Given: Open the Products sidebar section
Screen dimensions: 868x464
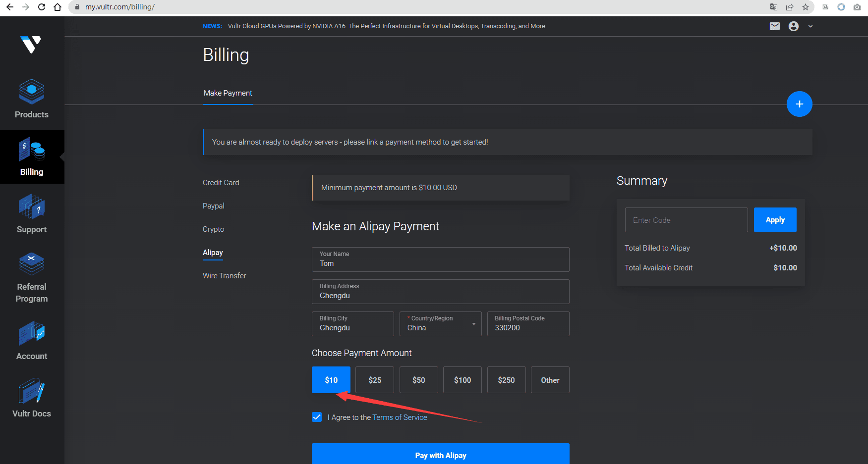Looking at the screenshot, I should coord(32,99).
